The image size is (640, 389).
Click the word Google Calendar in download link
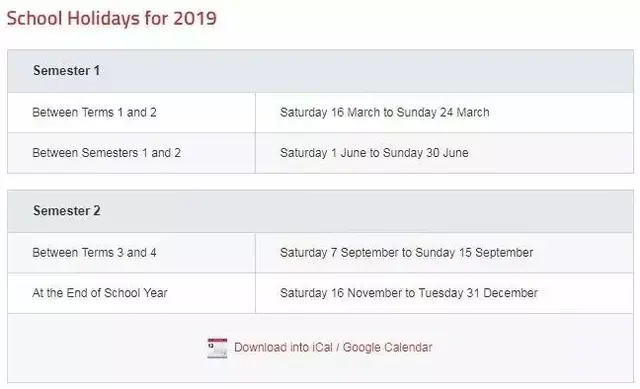387,347
